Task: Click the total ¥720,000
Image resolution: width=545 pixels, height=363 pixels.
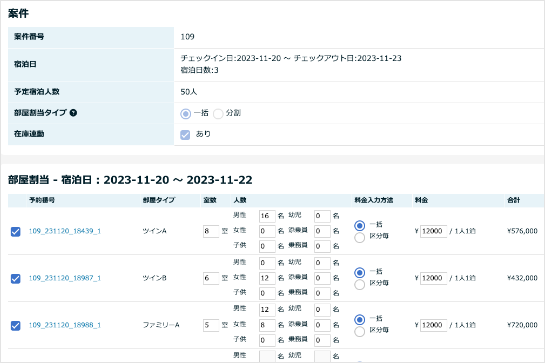Action: (522, 325)
